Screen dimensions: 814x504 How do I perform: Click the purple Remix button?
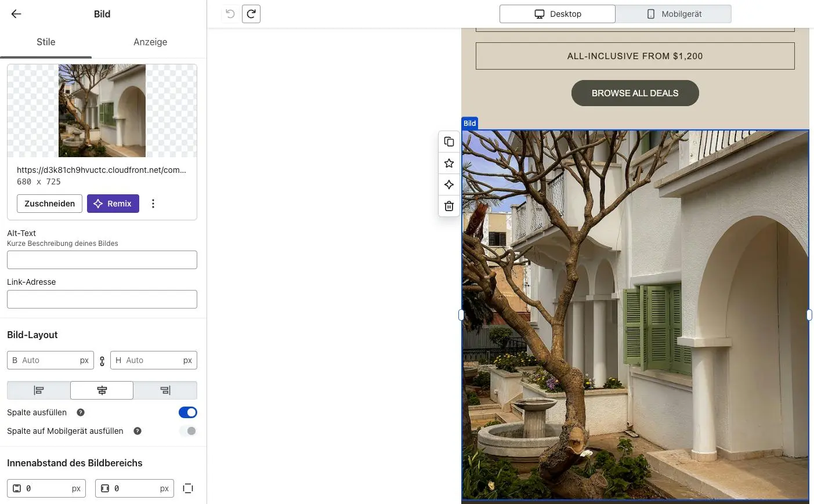(113, 204)
